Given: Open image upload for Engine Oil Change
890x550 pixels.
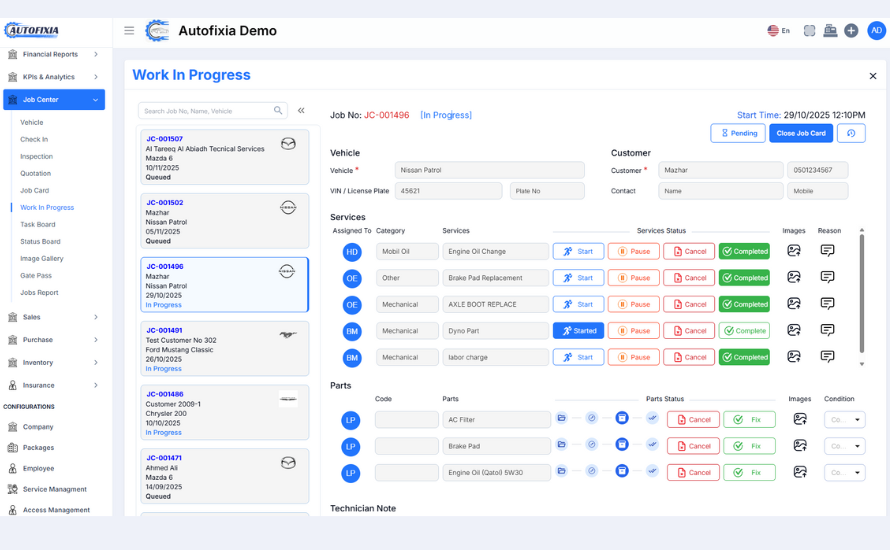Looking at the screenshot, I should point(794,251).
